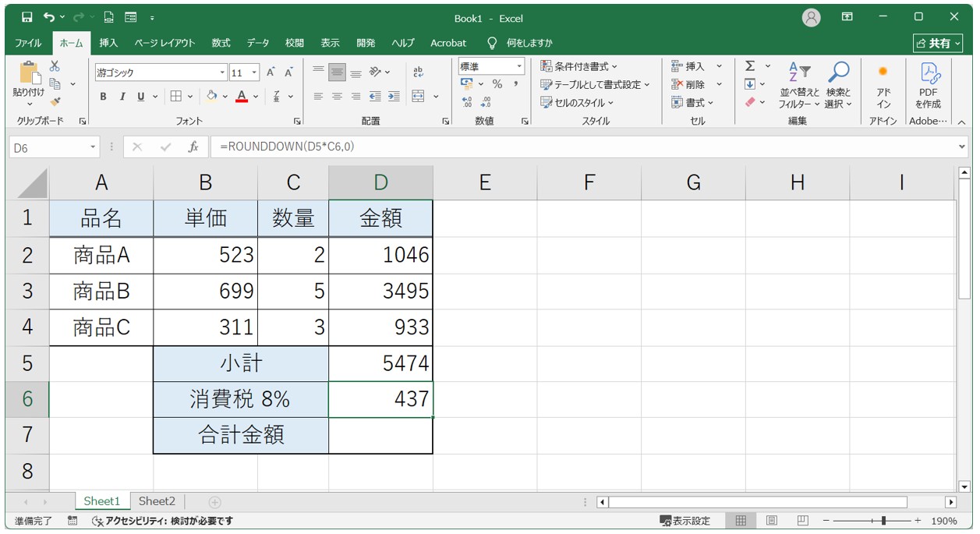Viewport: 980px width, 534px height.
Task: Click the Format Painter brush icon
Action: [x=55, y=101]
